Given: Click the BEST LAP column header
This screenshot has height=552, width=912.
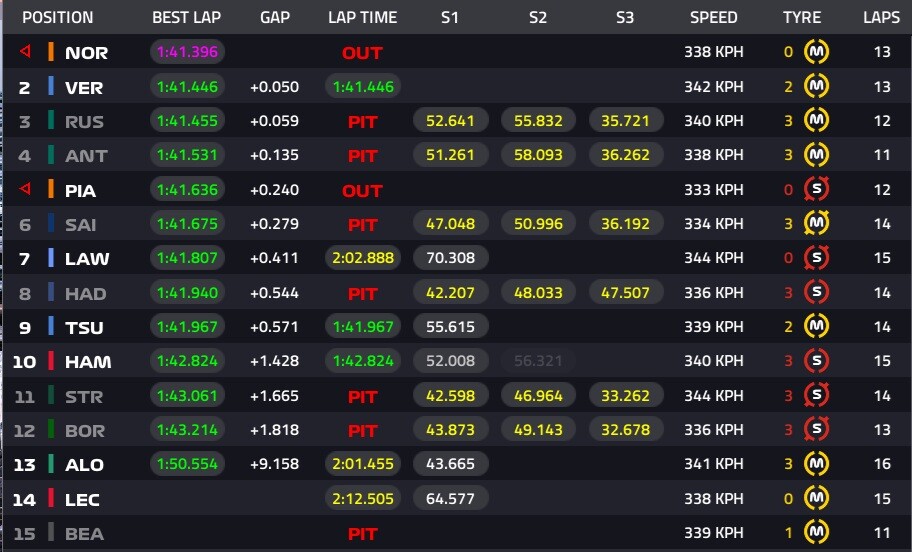Looking at the screenshot, I should click(186, 17).
